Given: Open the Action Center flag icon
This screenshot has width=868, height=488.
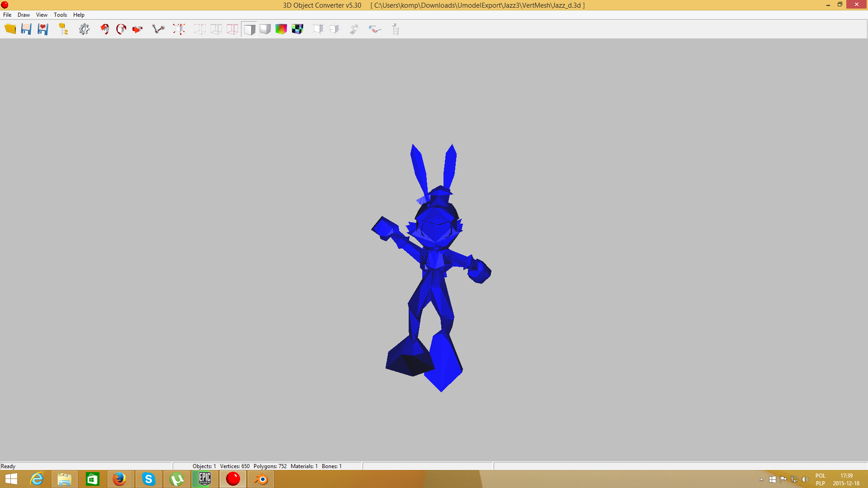Looking at the screenshot, I should [783, 479].
